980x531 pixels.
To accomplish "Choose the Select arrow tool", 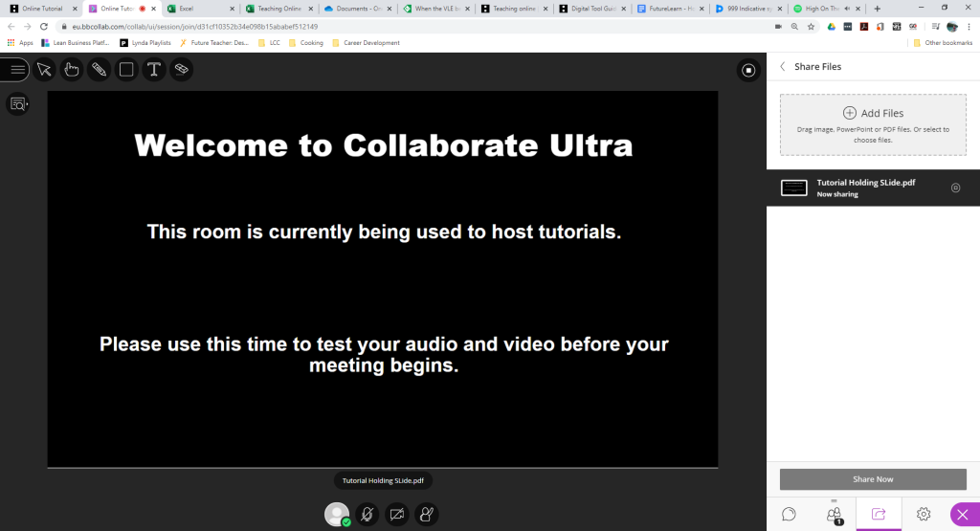I will pos(44,69).
